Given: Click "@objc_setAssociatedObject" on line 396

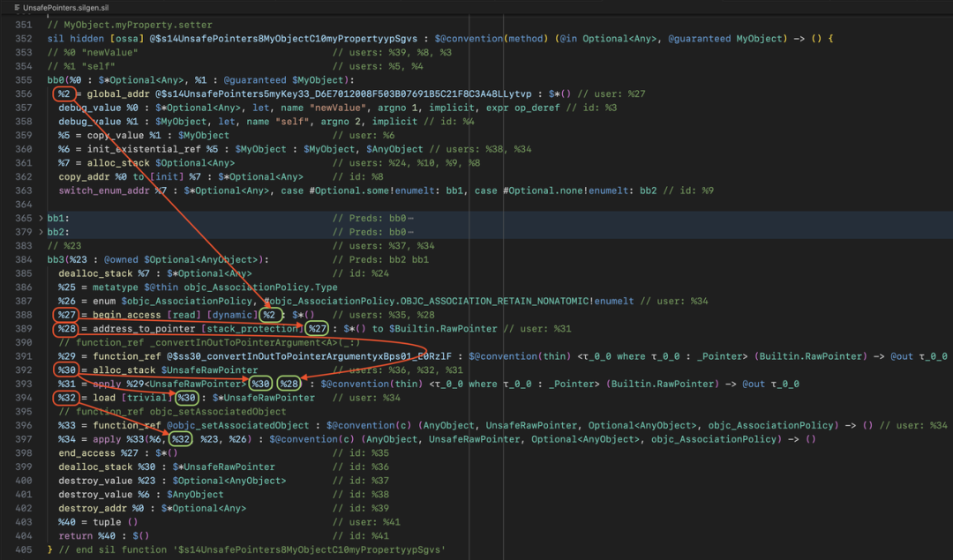Looking at the screenshot, I should click(x=238, y=425).
